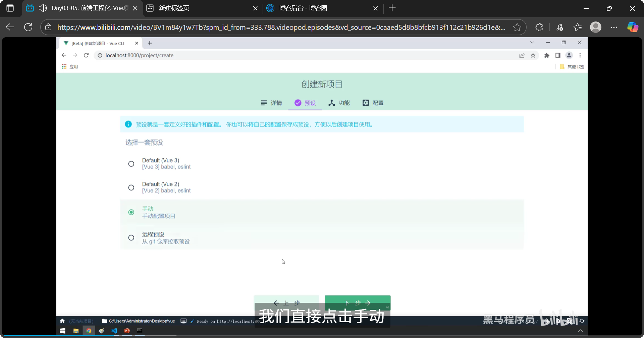644x338 pixels.
Task: Open Edge tab actions menu icon
Action: point(10,8)
